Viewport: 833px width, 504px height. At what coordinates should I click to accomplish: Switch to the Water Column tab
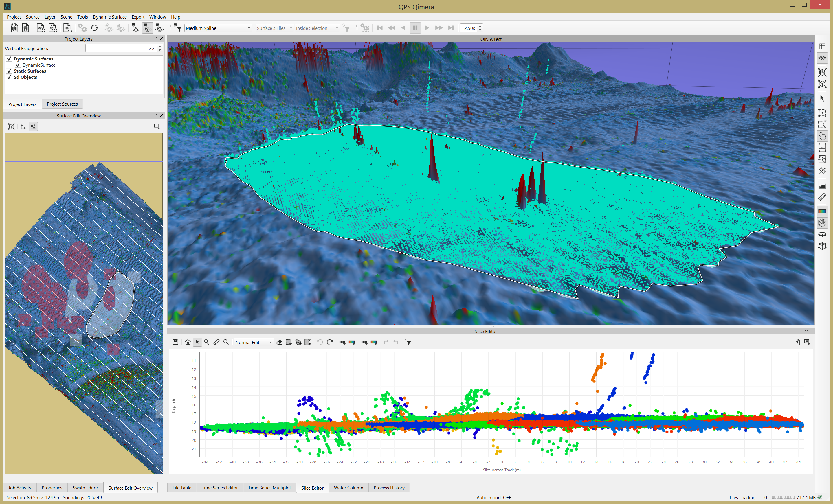(x=348, y=488)
